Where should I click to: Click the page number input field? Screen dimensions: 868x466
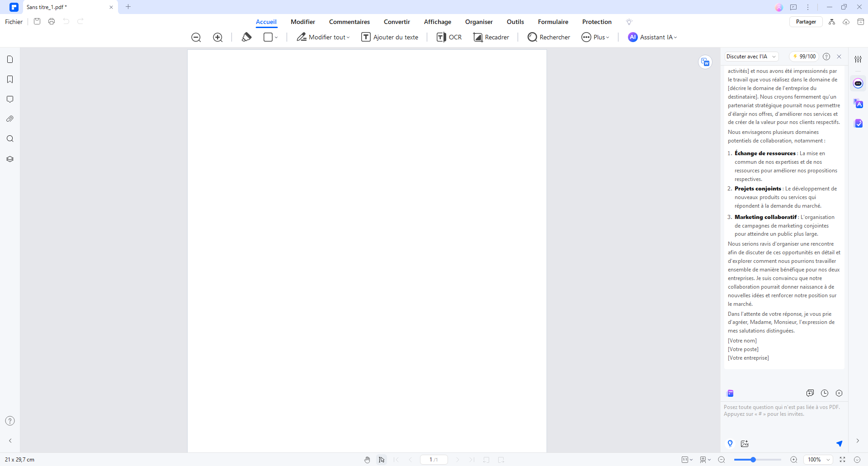434,460
